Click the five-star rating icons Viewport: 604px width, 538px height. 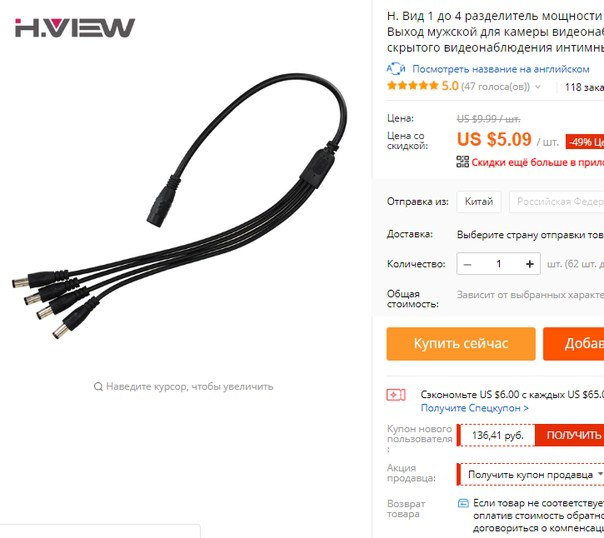(413, 85)
